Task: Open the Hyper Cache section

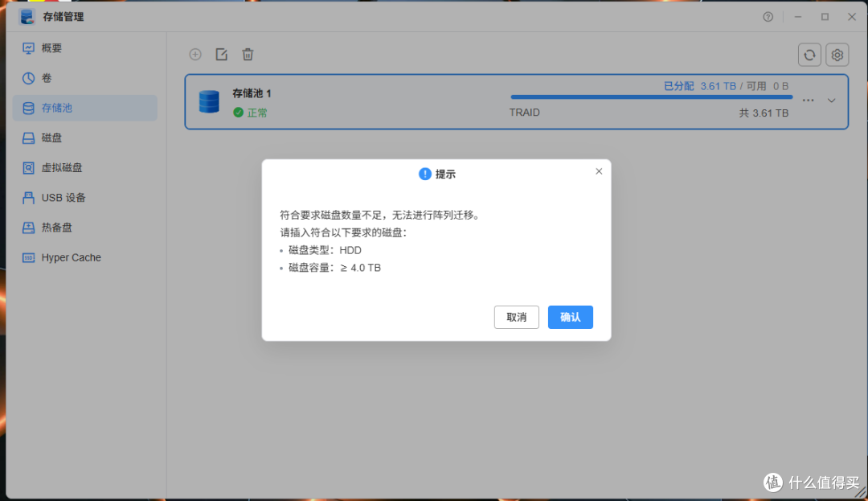Action: (x=84, y=257)
